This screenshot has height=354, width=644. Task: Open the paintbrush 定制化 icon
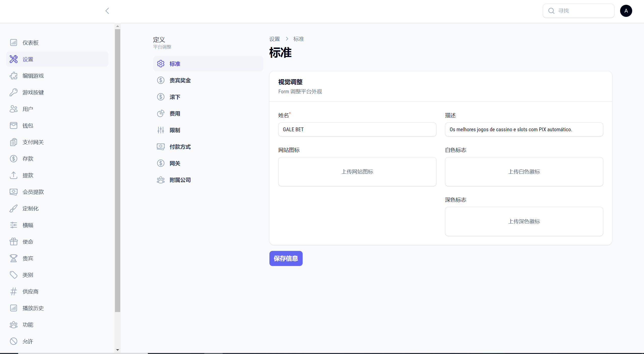[14, 208]
